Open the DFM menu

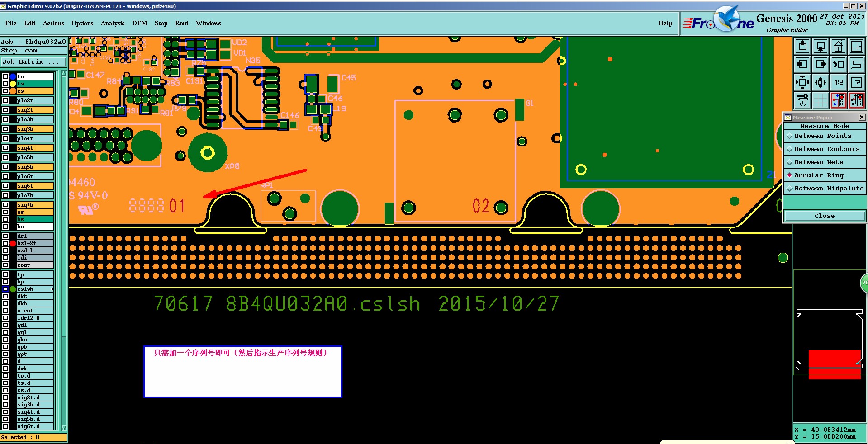pos(140,24)
